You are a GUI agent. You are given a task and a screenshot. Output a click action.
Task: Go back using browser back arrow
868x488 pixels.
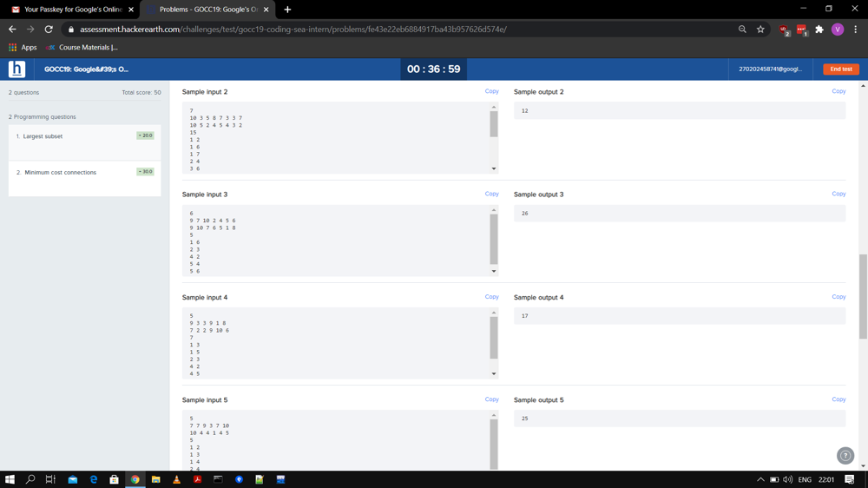coord(12,30)
